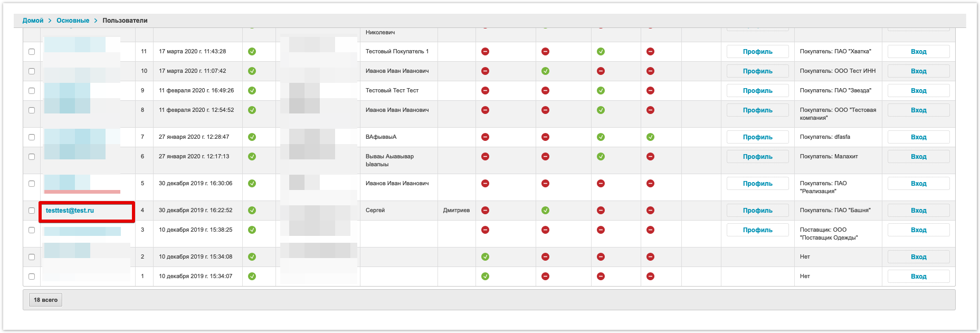Click red minus icon nearest Тестовый Покупатель 1
The height and width of the screenshot is (333, 980).
[485, 52]
